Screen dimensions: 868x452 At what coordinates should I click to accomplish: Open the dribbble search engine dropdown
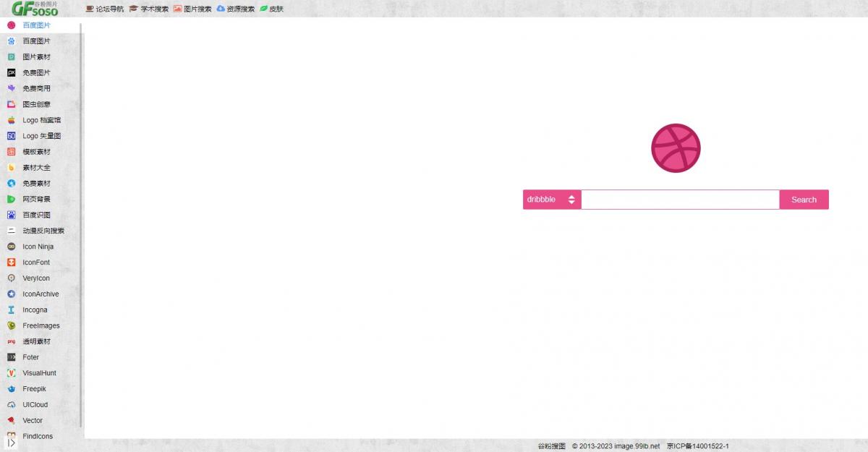click(x=551, y=200)
